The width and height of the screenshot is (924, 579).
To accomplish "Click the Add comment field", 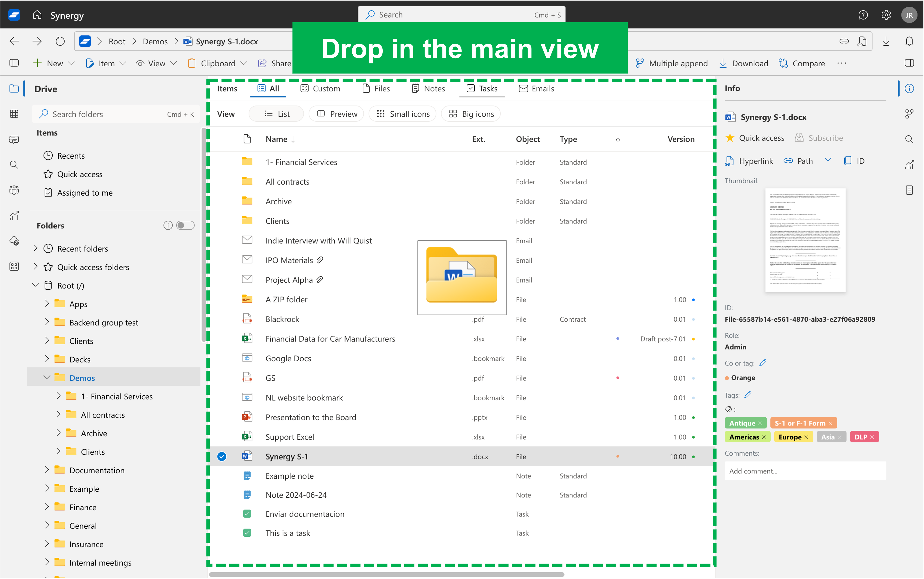I will click(x=805, y=471).
